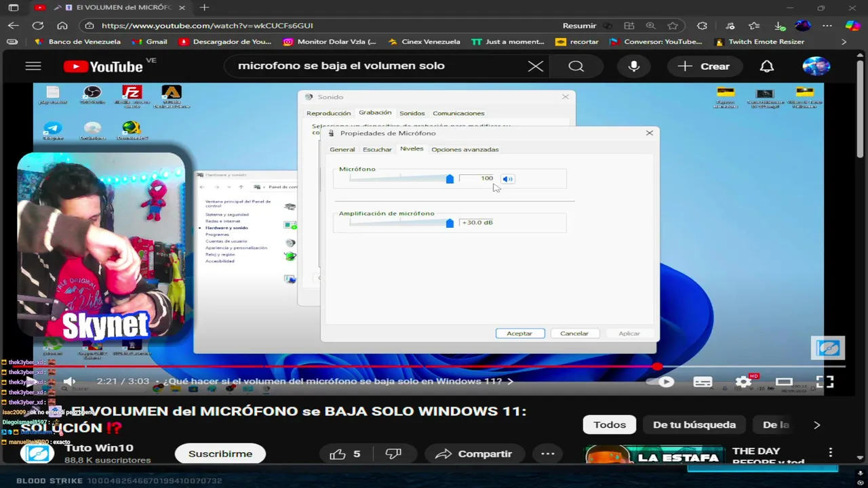Switch to the pinned YouTube tab
The height and width of the screenshot is (488, 868).
tap(40, 7)
